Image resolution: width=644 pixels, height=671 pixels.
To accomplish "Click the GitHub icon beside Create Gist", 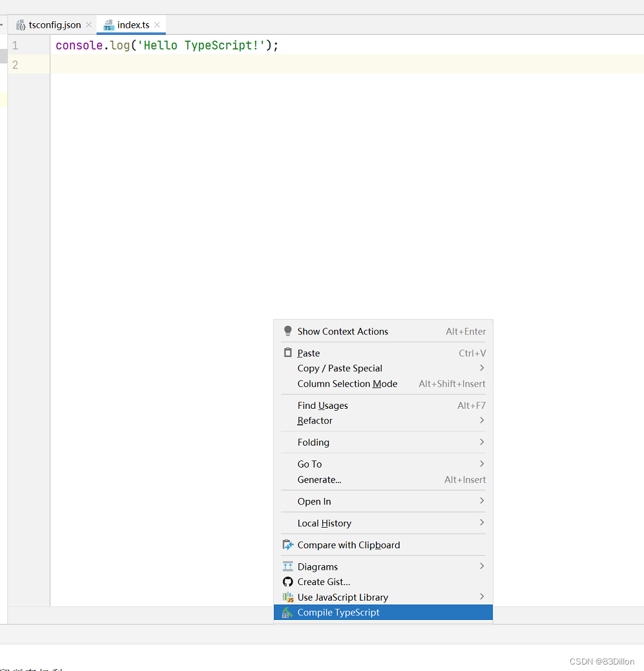I will click(x=287, y=582).
